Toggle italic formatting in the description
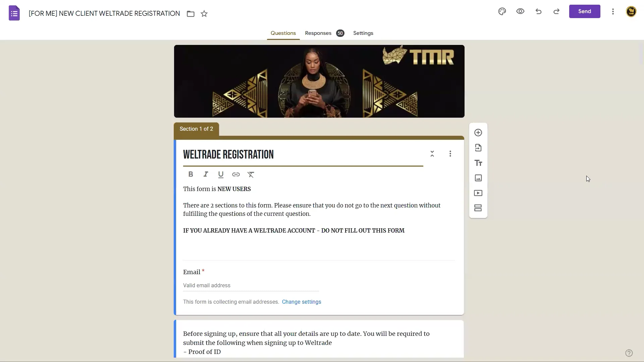This screenshot has height=362, width=644. click(x=206, y=174)
